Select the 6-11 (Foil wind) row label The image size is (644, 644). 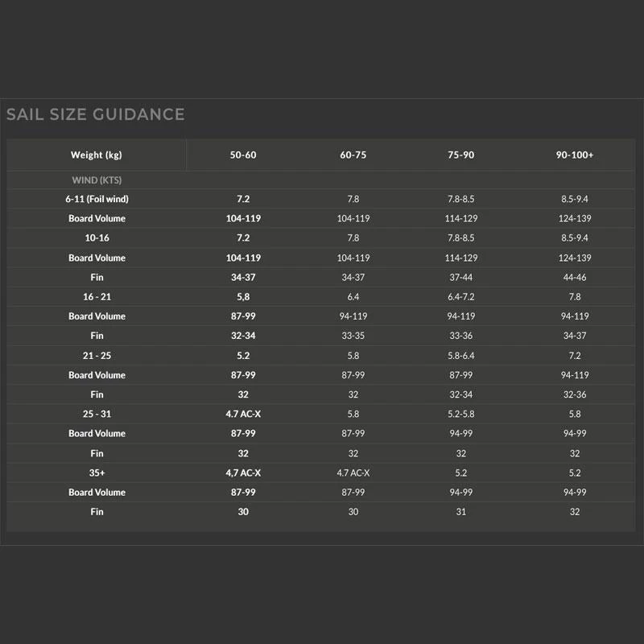[97, 199]
